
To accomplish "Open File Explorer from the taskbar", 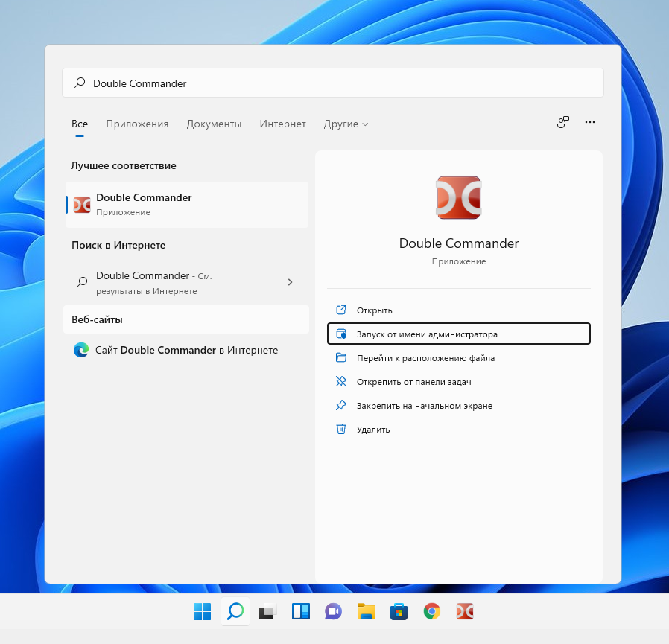I will pyautogui.click(x=366, y=612).
